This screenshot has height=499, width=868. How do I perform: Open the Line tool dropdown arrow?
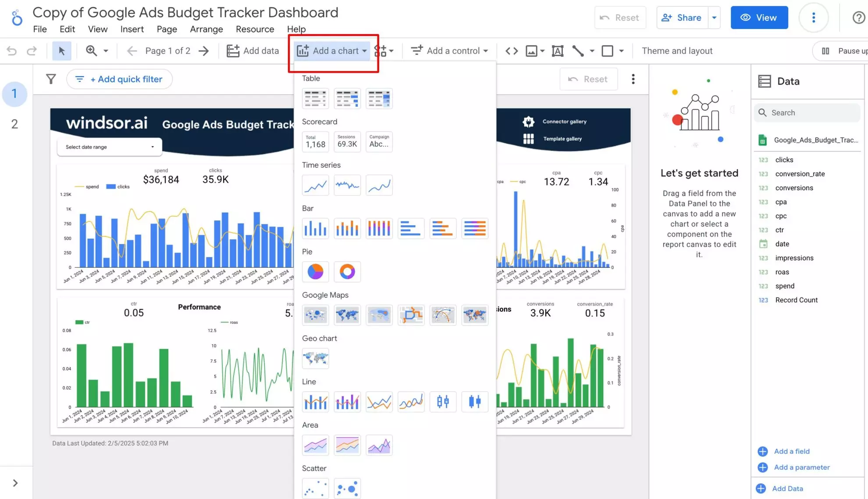(x=592, y=51)
